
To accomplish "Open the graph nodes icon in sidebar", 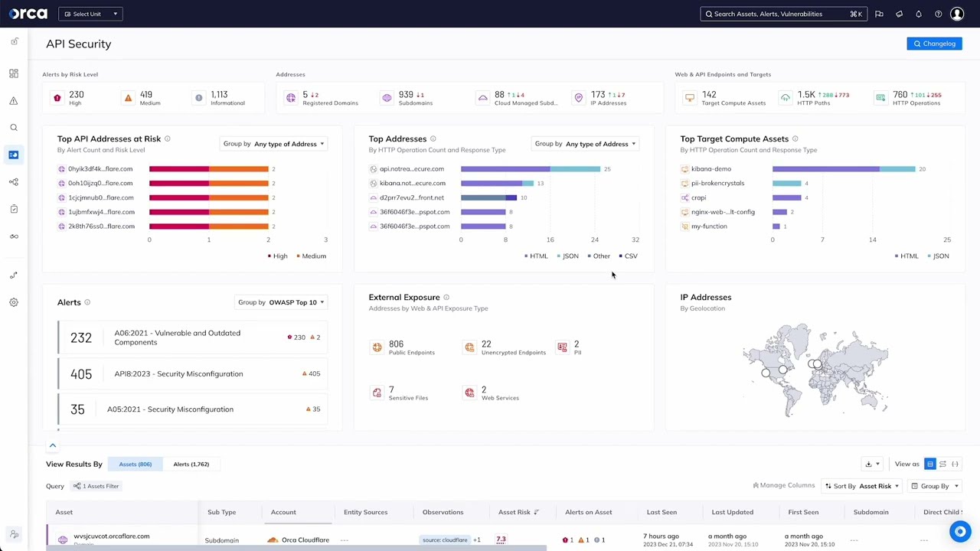I will (14, 182).
